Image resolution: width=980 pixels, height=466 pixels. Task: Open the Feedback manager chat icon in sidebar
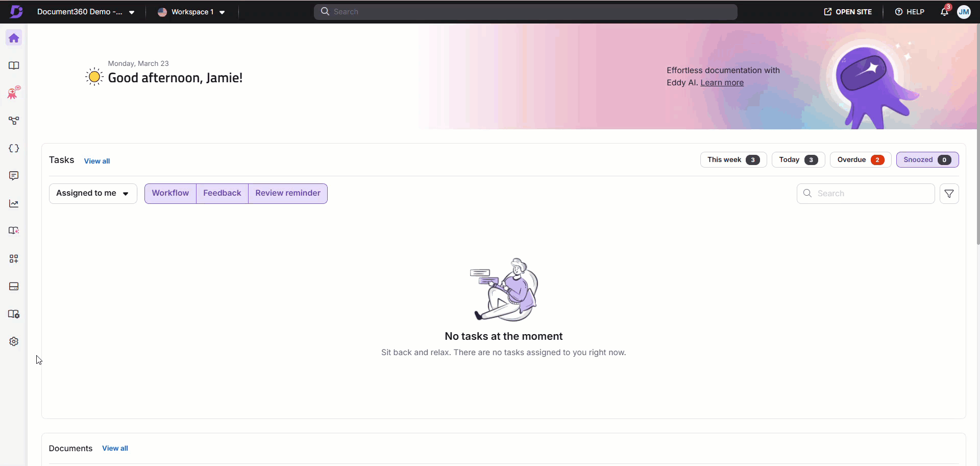coord(14,176)
